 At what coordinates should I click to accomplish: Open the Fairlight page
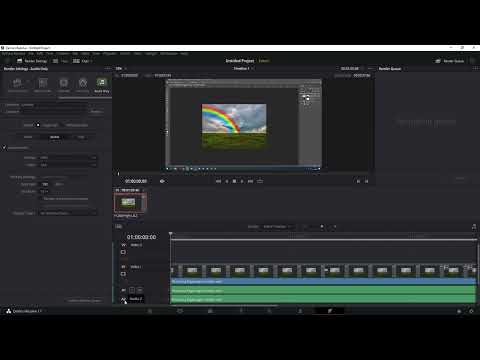(x=300, y=311)
